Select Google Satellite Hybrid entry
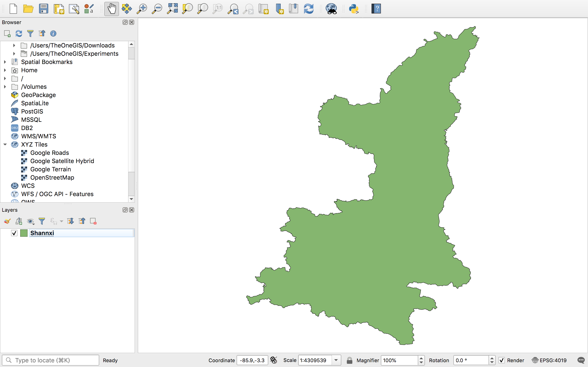The height and width of the screenshot is (367, 588). click(62, 161)
